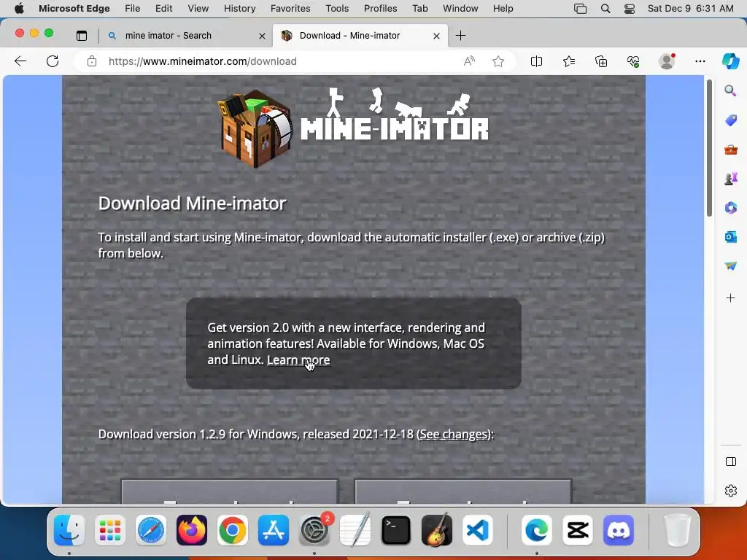Open the Copilot icon in Edge toolbar
Screen dimensions: 747x560
coord(731,61)
